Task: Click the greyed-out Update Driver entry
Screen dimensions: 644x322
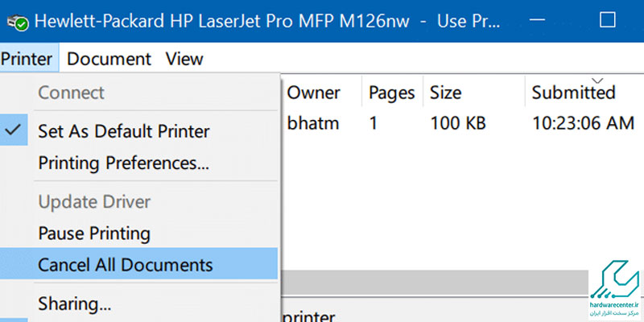Action: pyautogui.click(x=138, y=202)
